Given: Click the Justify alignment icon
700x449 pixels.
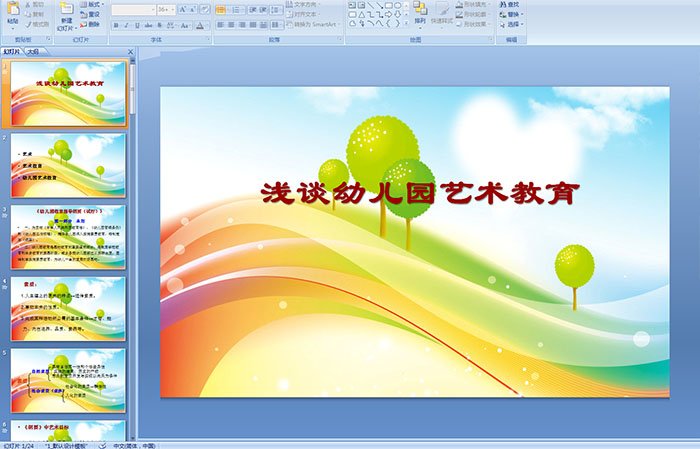Looking at the screenshot, I should pyautogui.click(x=253, y=25).
